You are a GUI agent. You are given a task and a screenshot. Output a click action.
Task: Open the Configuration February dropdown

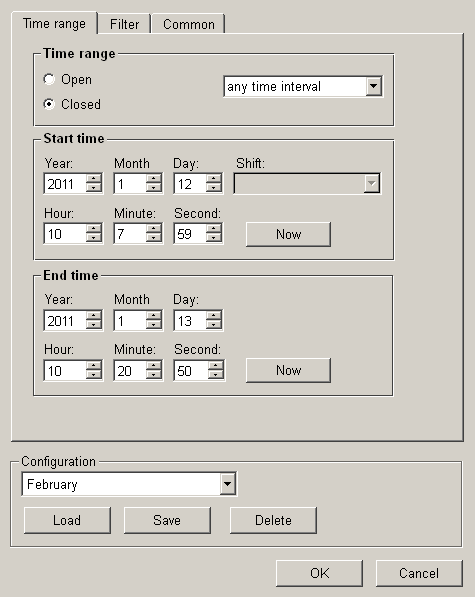pyautogui.click(x=227, y=484)
